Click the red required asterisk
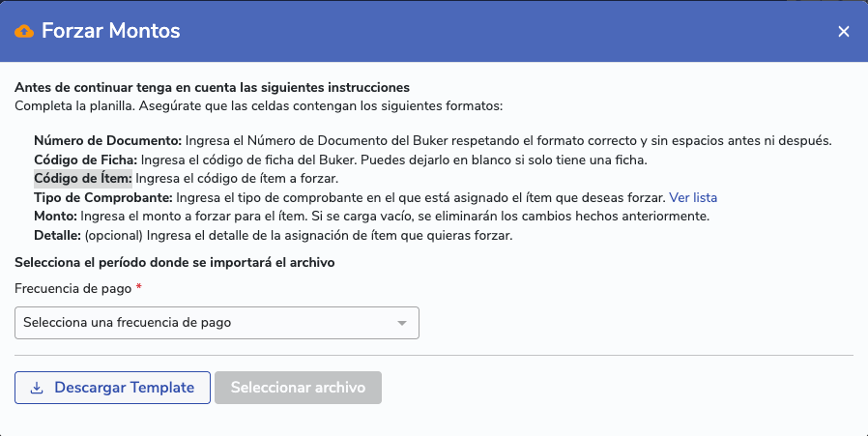 click(x=139, y=288)
